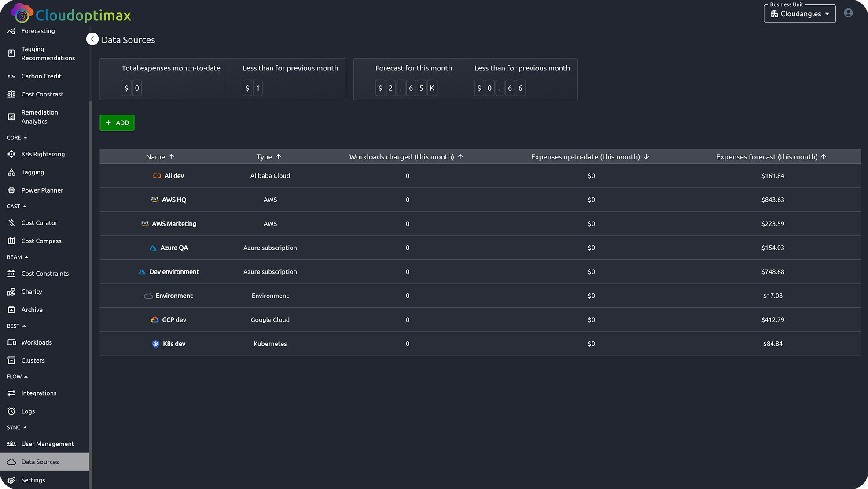
Task: Click the User Management people icon
Action: point(11,444)
